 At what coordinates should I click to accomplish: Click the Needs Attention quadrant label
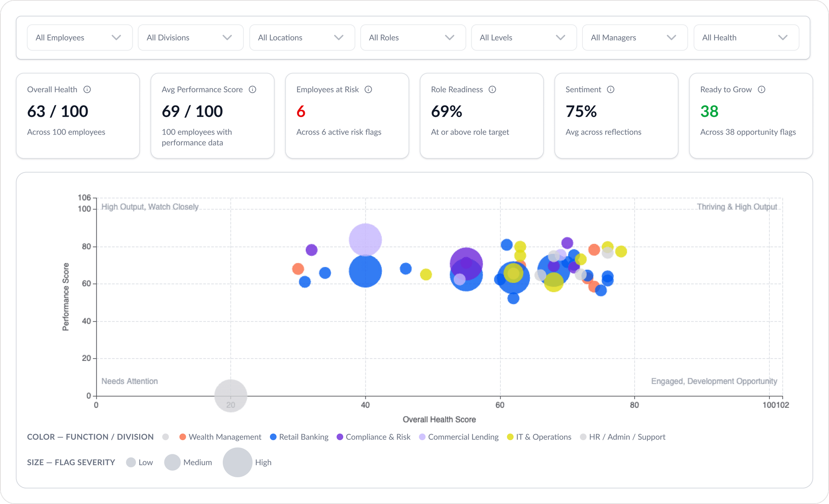[130, 381]
